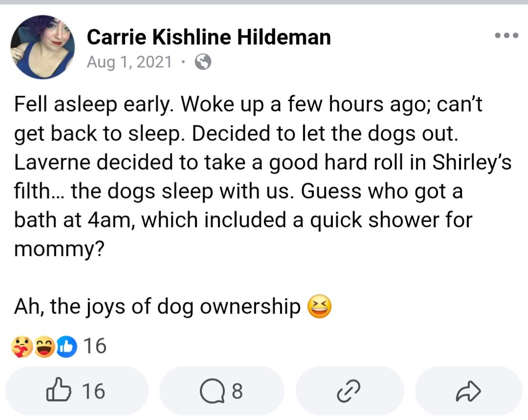The image size is (528, 420).
Task: Open the three-dot post options menu
Action: 506,35
